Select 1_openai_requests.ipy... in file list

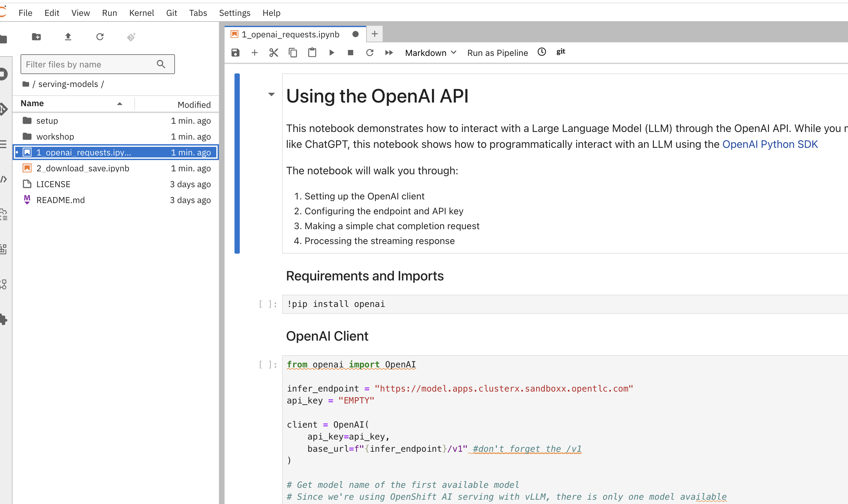[x=116, y=152]
